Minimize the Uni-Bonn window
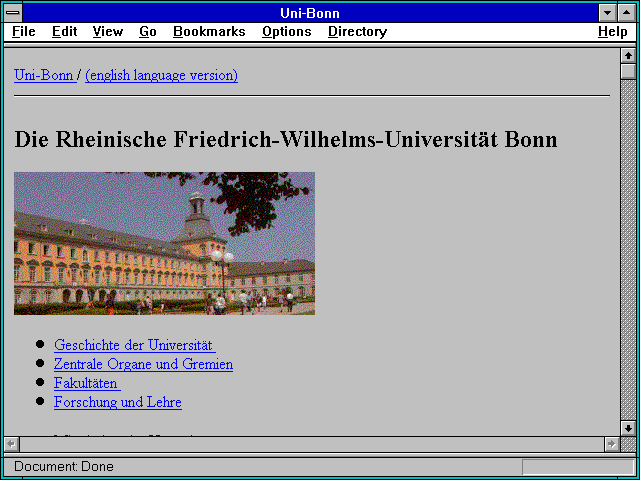 [607, 13]
